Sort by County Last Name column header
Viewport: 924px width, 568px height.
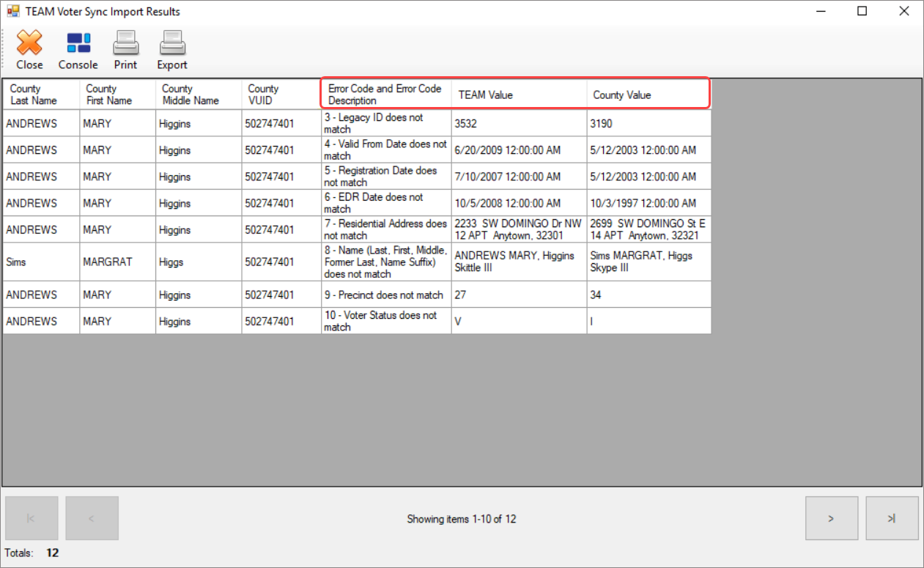click(x=41, y=95)
